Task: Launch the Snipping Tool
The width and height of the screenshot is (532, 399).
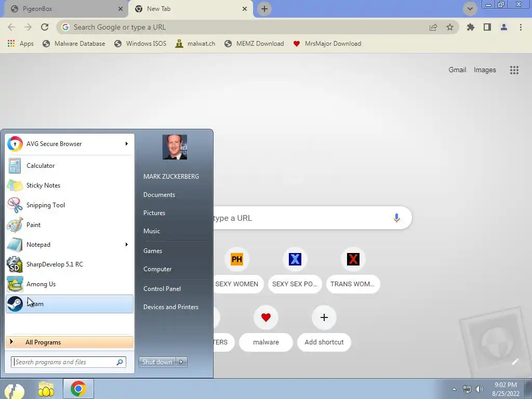Action: pos(70,205)
